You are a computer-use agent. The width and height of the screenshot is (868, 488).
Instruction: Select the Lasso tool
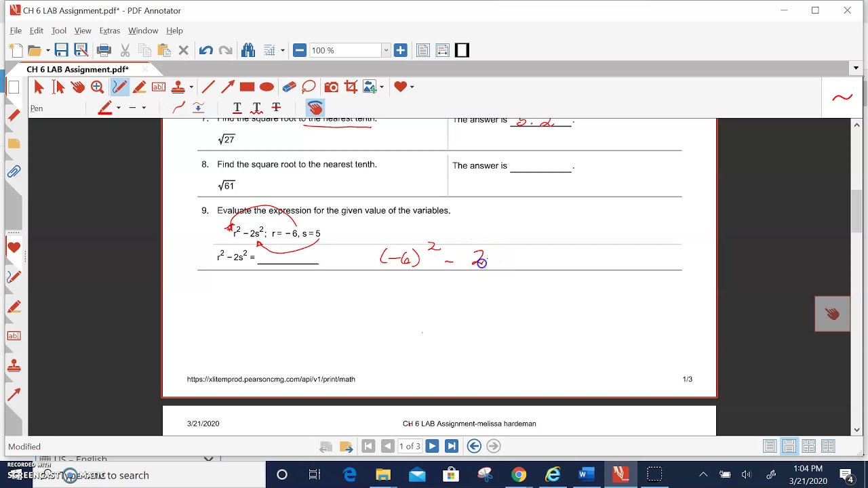[309, 87]
